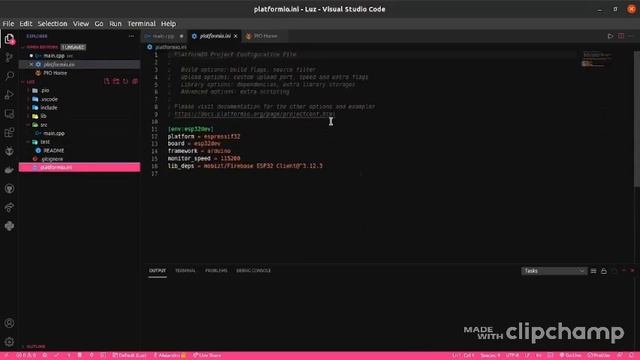Collapse the src folder
The width and height of the screenshot is (640, 360).
click(x=44, y=125)
